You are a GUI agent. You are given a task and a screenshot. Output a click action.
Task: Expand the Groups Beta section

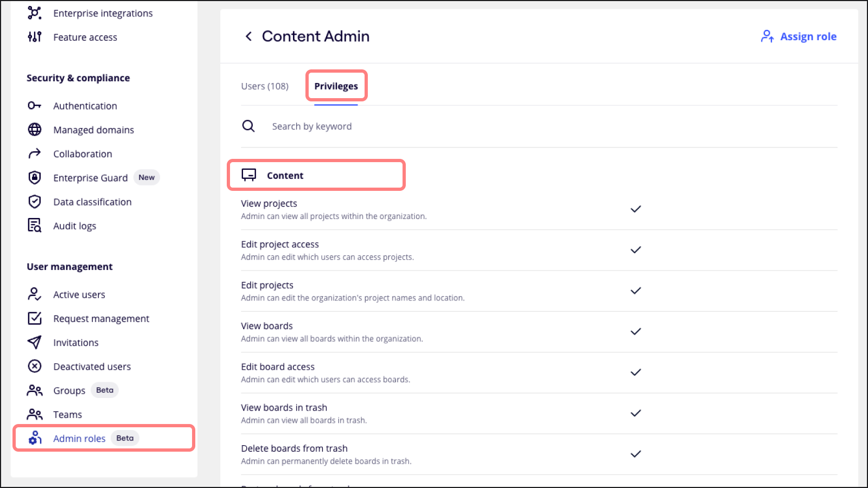click(69, 390)
